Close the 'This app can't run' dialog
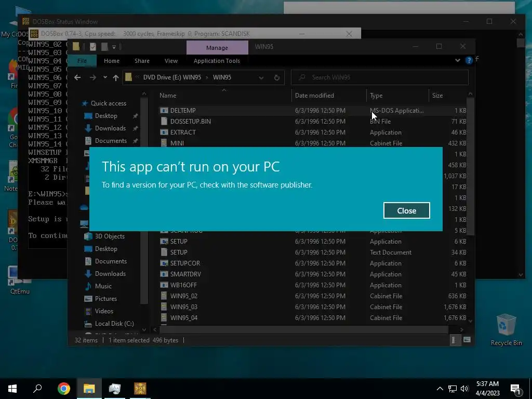This screenshot has width=532, height=399. (406, 211)
